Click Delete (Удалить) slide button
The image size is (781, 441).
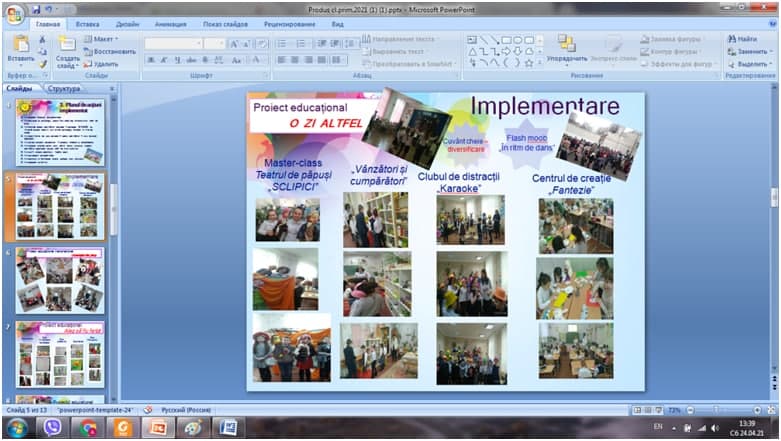[100, 64]
